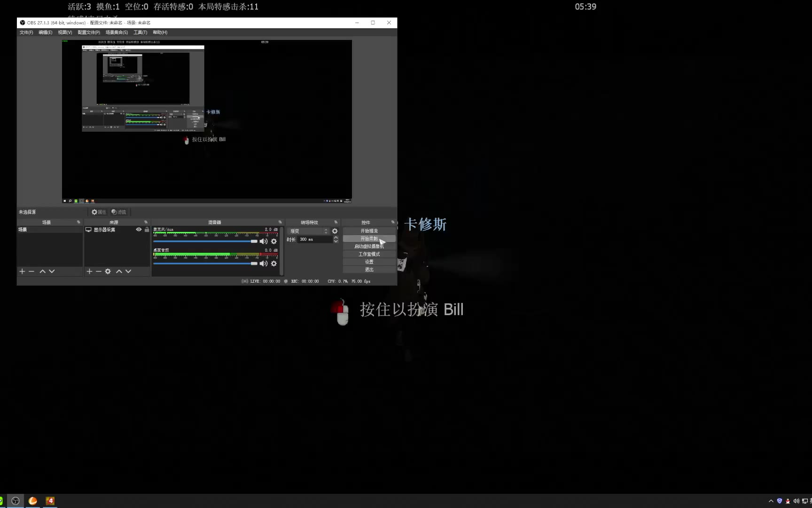Click the OBS preview canvas
Viewport: 812px width, 508px height.
(x=207, y=121)
